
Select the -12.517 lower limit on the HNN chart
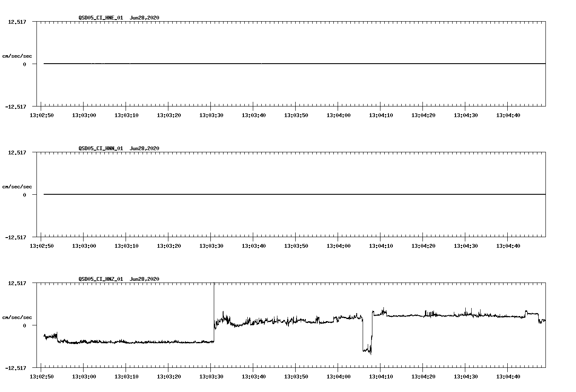click(x=15, y=238)
